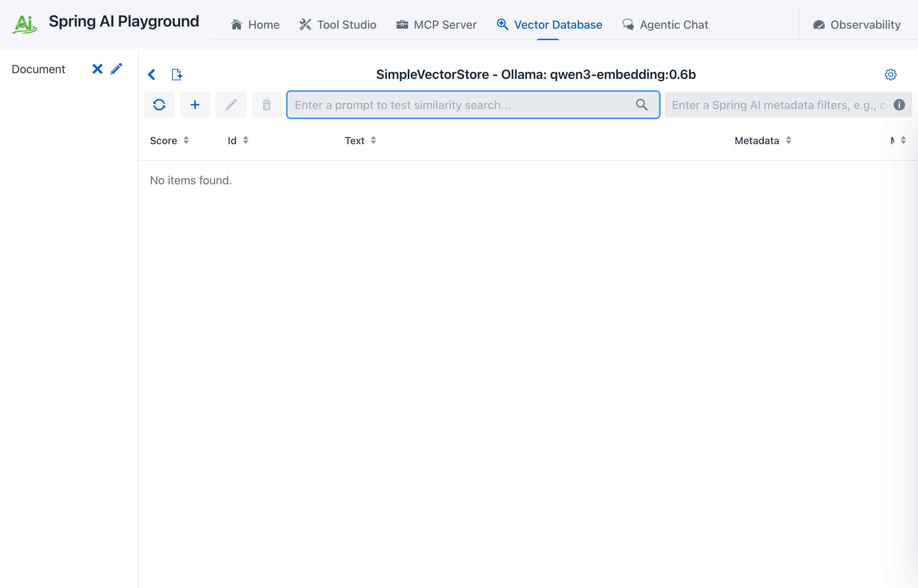
Task: Sort table by Metadata column
Action: [x=763, y=141]
